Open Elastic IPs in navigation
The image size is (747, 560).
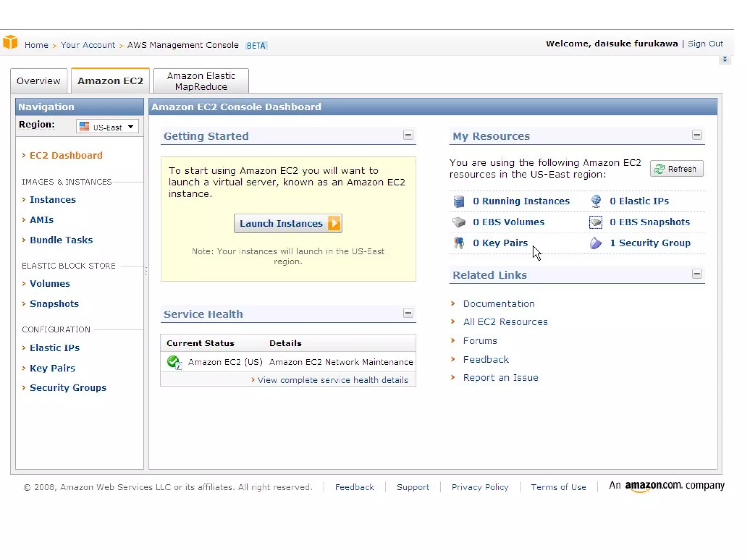[54, 348]
